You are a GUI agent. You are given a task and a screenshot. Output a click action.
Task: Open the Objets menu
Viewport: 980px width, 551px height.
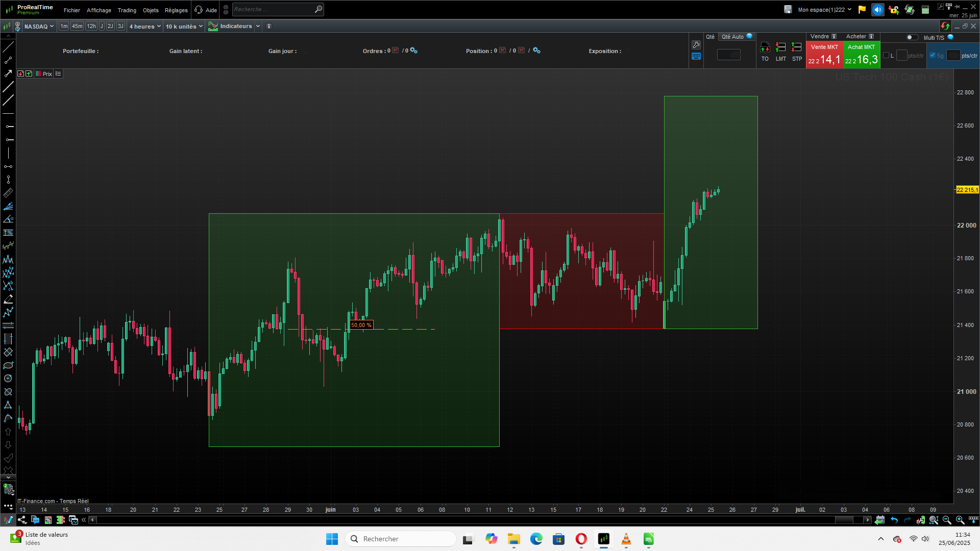pos(151,10)
